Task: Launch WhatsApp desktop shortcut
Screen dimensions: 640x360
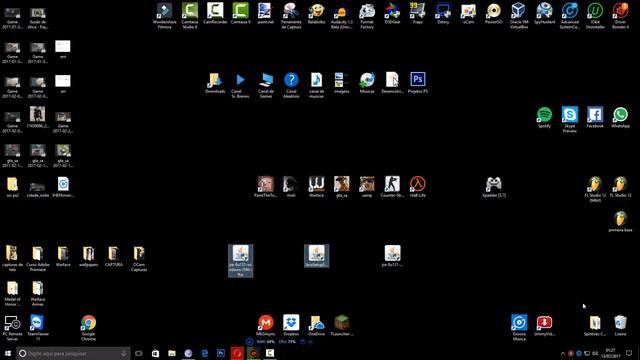Action: coord(620,118)
